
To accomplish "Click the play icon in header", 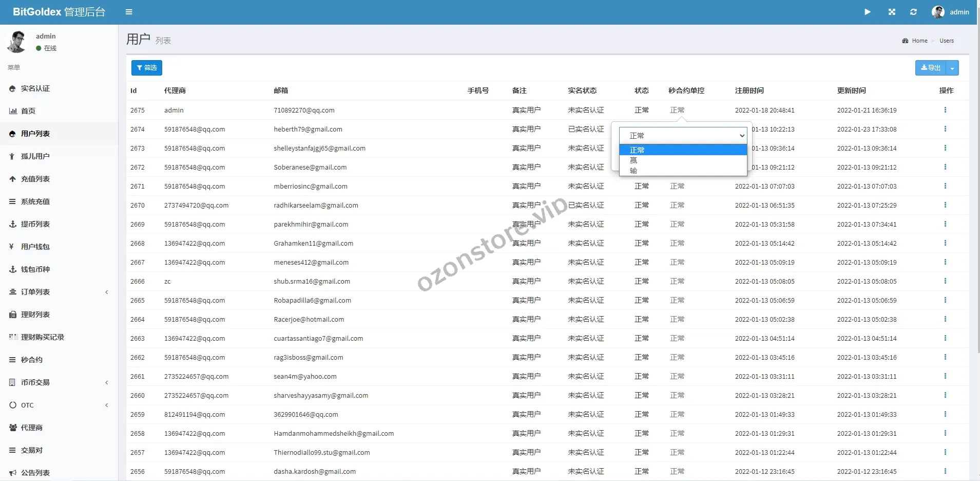I will 867,12.
